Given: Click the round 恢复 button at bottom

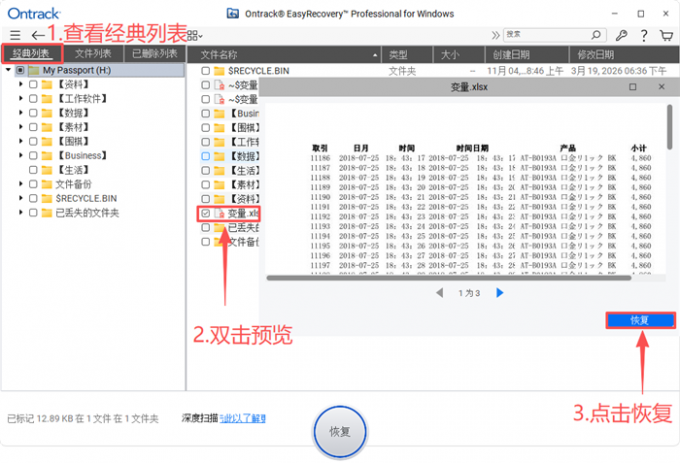Looking at the screenshot, I should [x=340, y=431].
